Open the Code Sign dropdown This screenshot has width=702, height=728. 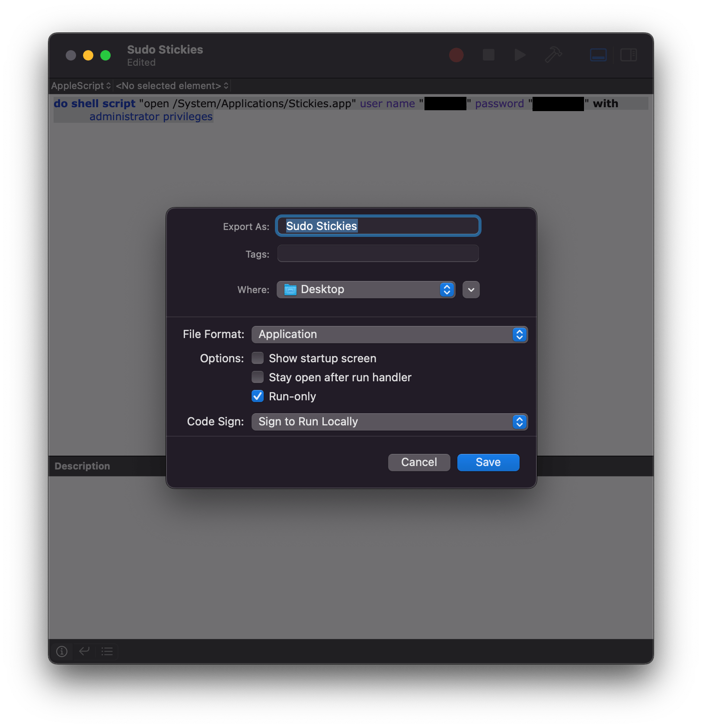click(389, 422)
